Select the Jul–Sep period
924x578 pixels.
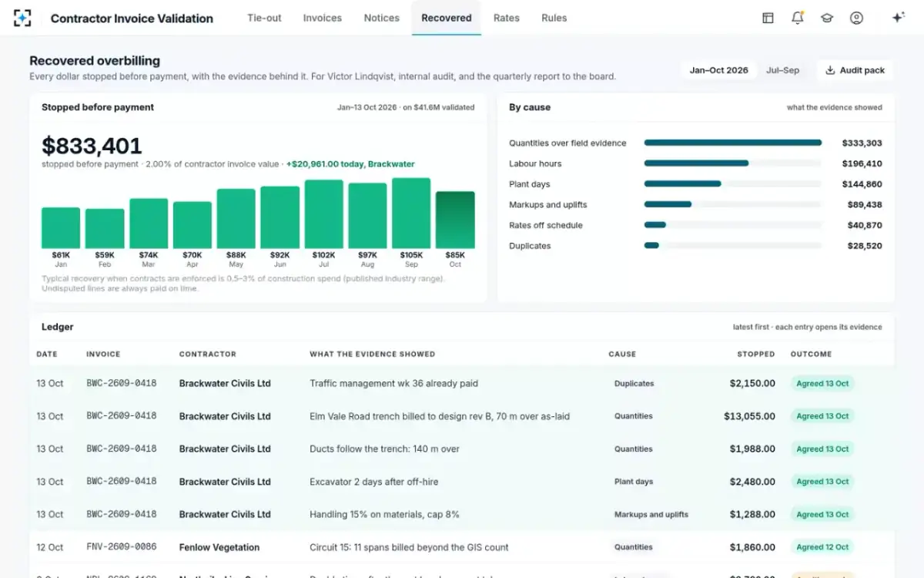[x=783, y=70]
